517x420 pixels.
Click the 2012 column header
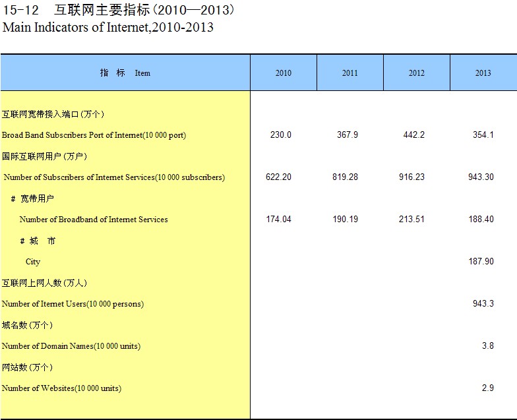[417, 73]
